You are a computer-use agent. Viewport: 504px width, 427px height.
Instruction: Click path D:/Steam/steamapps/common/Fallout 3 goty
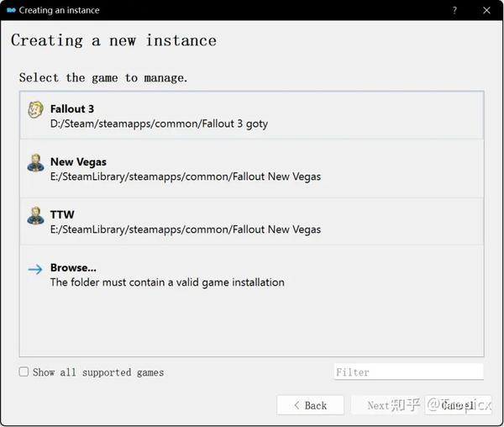pyautogui.click(x=159, y=124)
